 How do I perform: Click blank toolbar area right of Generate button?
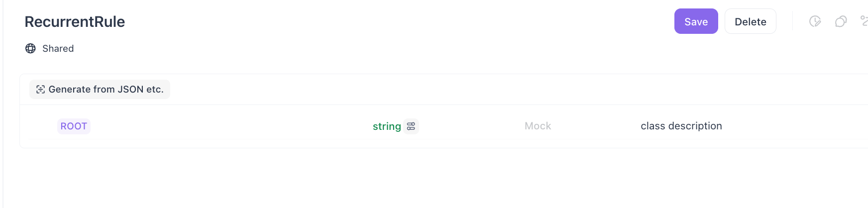(x=448, y=90)
